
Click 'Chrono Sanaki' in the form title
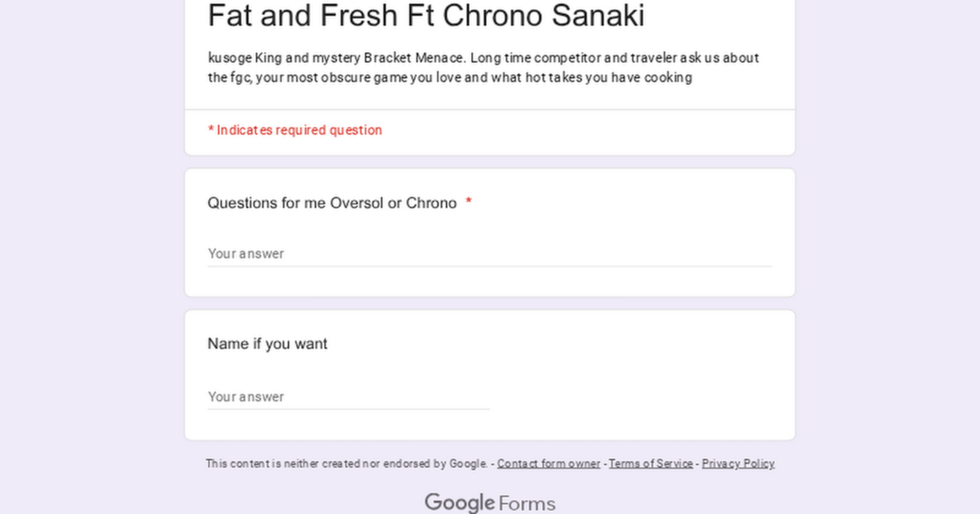[543, 16]
